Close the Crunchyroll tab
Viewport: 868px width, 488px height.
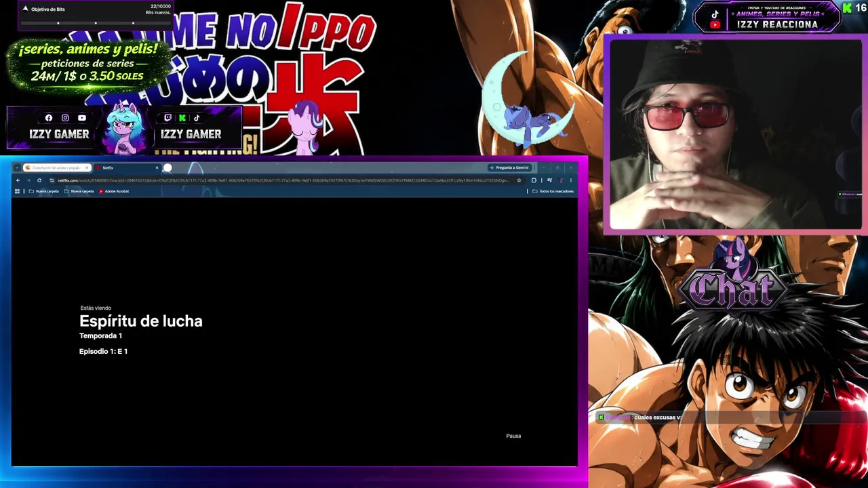[87, 167]
